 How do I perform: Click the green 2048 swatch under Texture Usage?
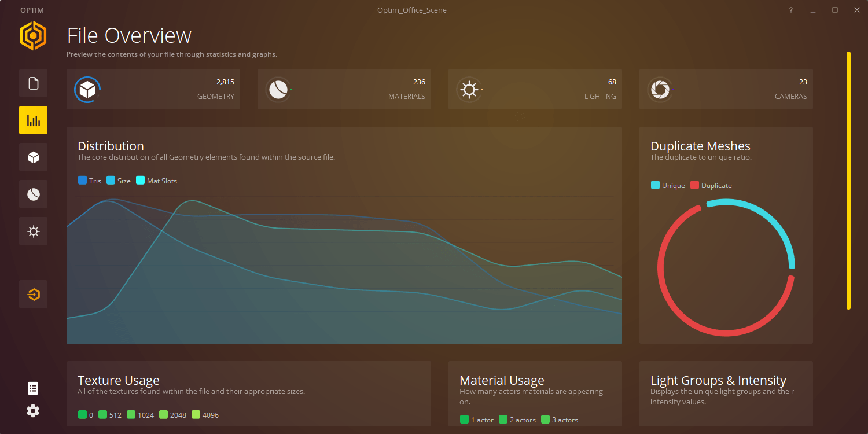[x=163, y=415]
